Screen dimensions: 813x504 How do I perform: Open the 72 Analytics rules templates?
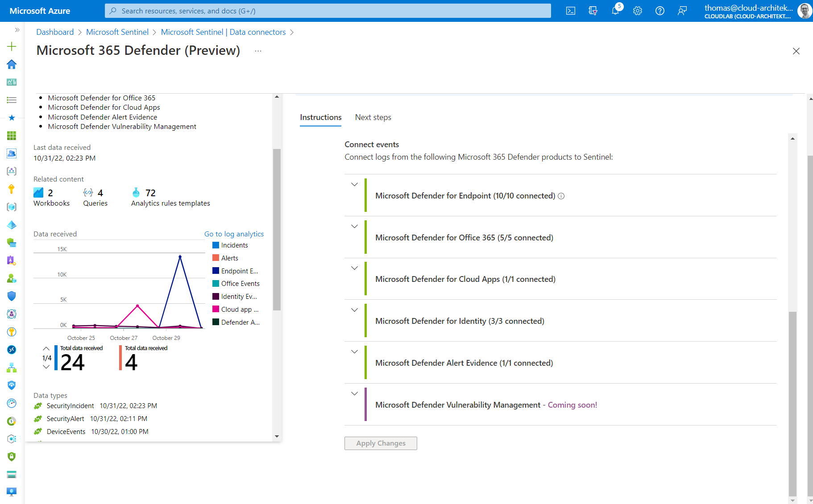tap(170, 198)
